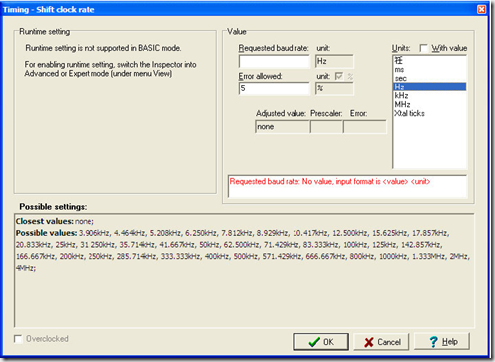The height and width of the screenshot is (362, 495).
Task: Click the Cancel button with red X
Action: pos(381,342)
